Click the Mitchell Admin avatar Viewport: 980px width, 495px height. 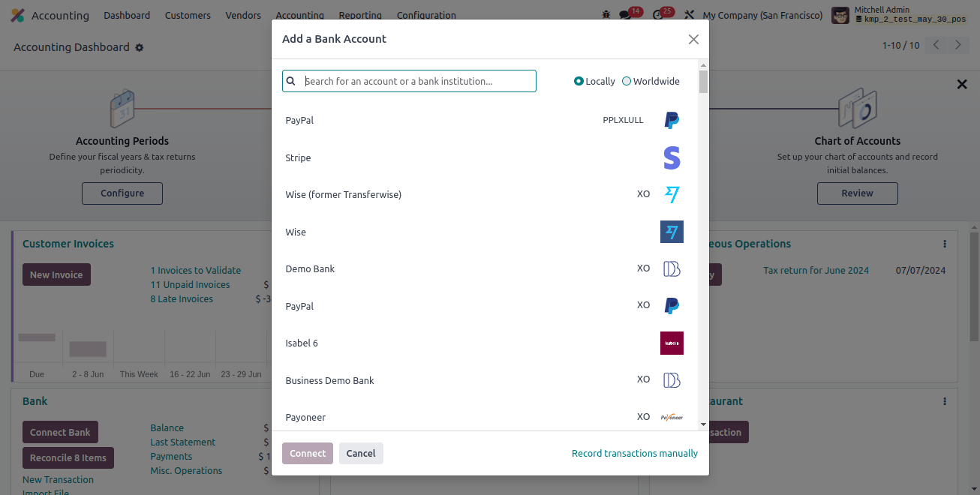pos(840,15)
